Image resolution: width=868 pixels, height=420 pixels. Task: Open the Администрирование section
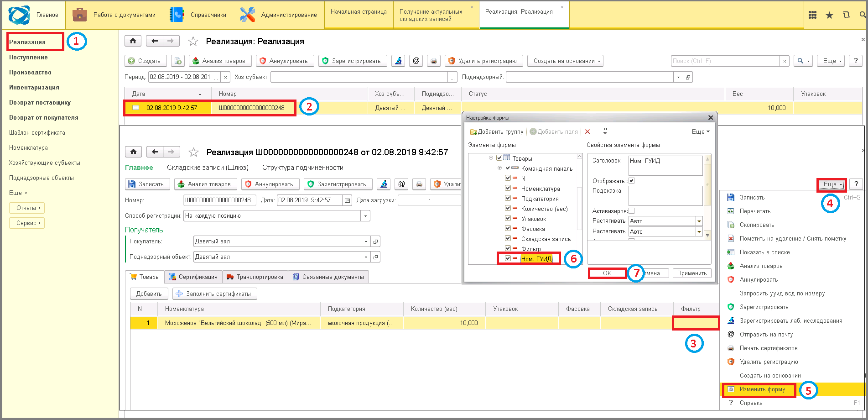(x=278, y=15)
